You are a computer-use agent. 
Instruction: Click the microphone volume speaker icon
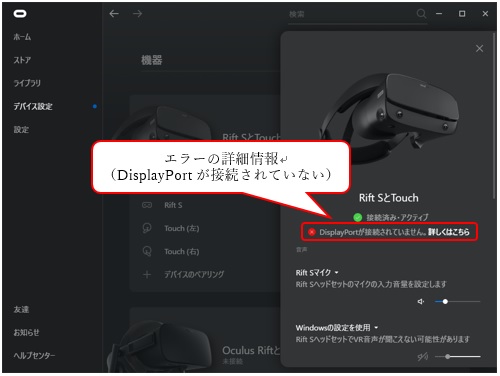tap(421, 302)
